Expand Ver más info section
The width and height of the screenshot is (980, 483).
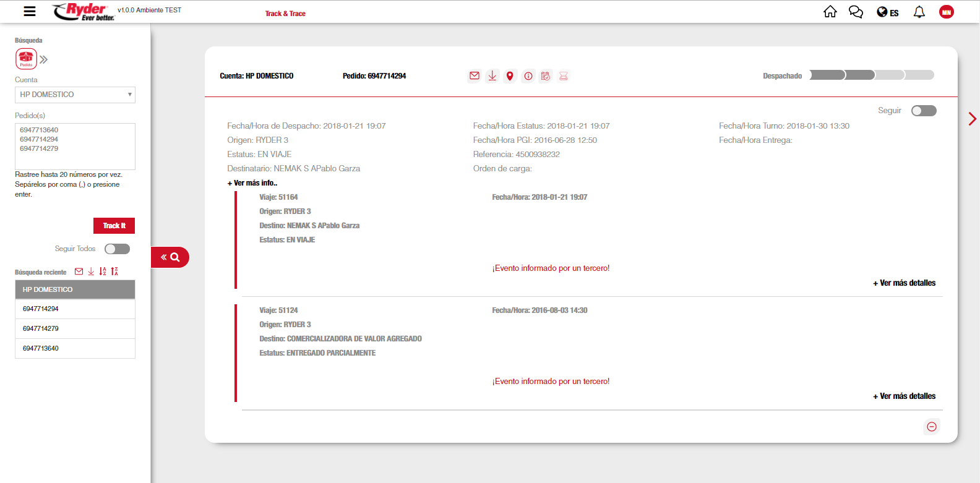click(252, 183)
